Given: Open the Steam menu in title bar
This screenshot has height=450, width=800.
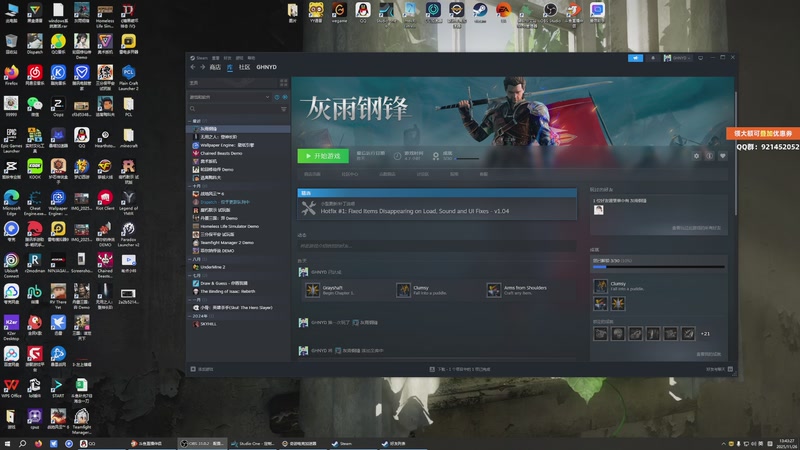Looking at the screenshot, I should click(202, 58).
